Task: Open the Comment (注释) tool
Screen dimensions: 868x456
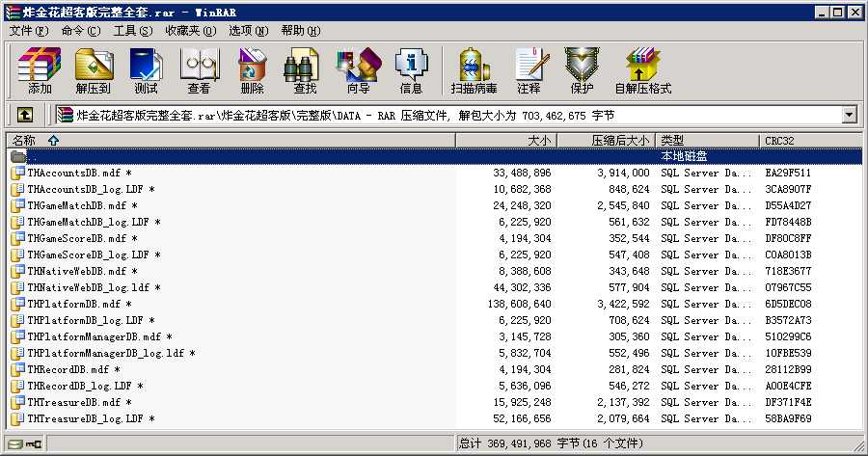Action: click(529, 70)
